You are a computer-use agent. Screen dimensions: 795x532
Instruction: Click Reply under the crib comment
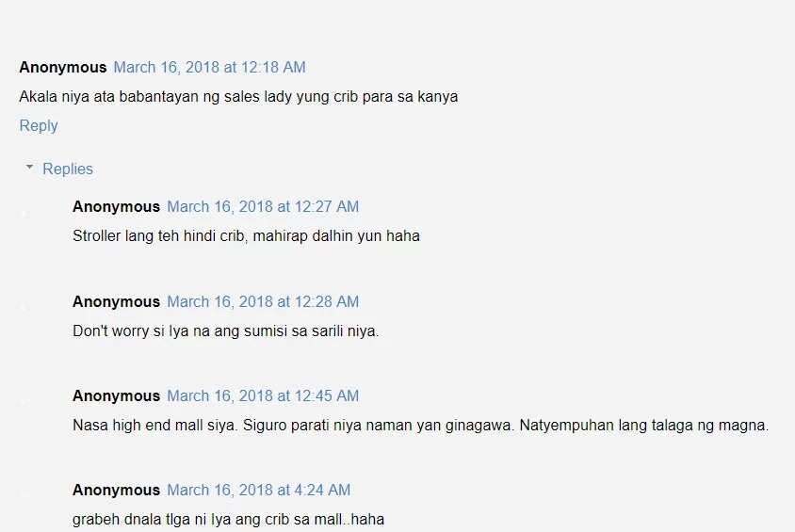[x=39, y=125]
